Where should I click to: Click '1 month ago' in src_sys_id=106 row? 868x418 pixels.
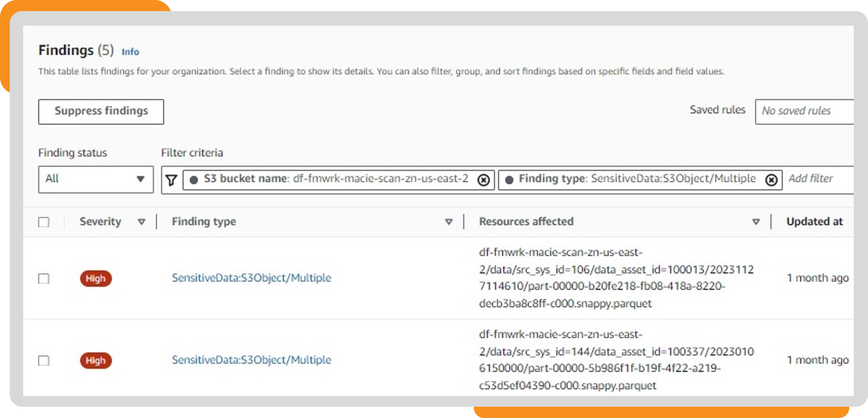[817, 278]
